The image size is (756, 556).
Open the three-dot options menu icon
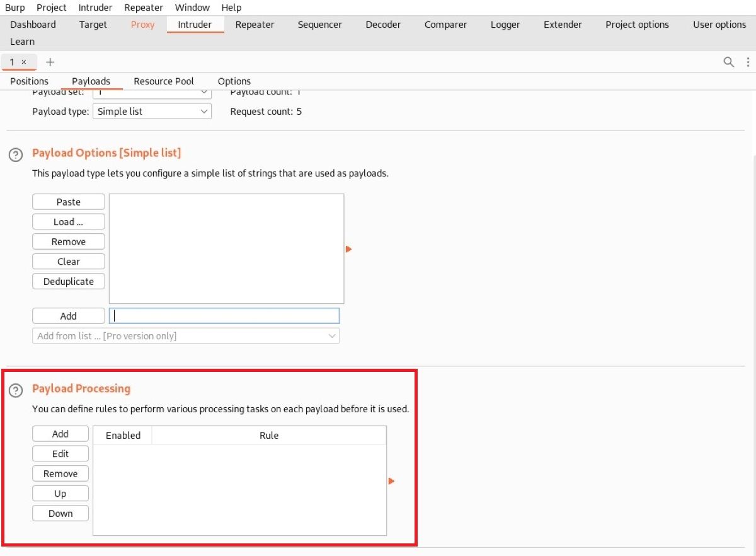tap(748, 62)
